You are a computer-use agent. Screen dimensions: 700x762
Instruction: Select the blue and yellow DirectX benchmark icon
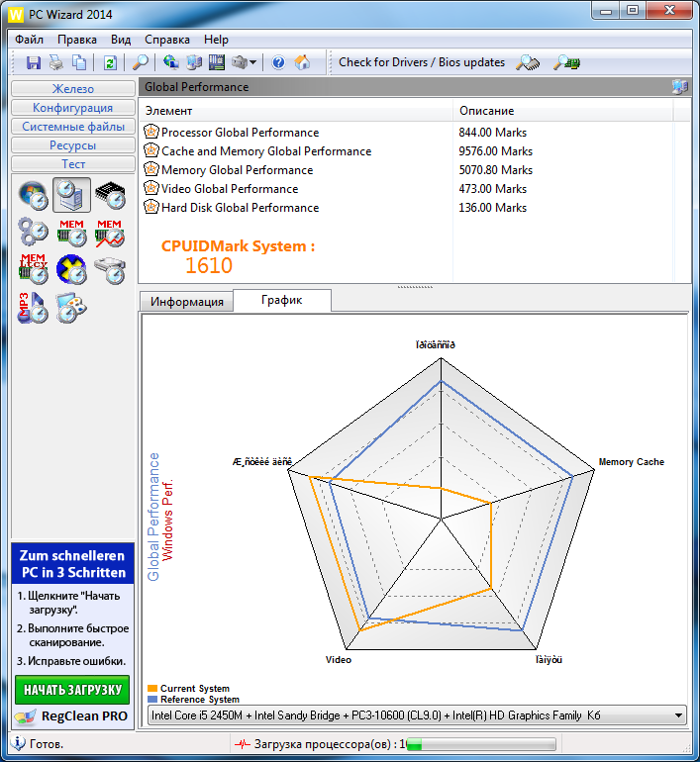[71, 269]
